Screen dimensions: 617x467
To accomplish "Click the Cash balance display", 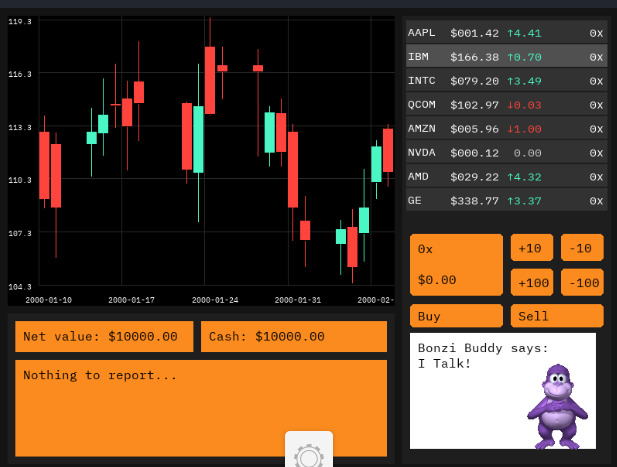I will [294, 336].
